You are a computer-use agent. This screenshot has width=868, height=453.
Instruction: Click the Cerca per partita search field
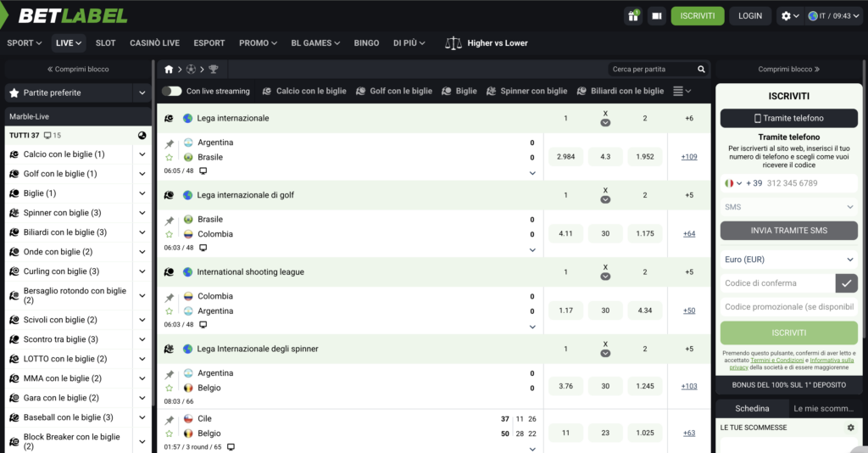pos(652,70)
